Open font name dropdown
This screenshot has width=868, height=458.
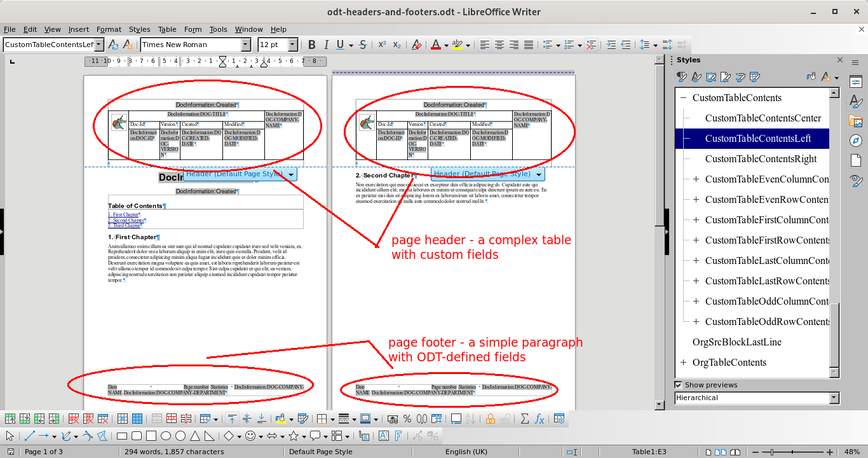(x=246, y=45)
